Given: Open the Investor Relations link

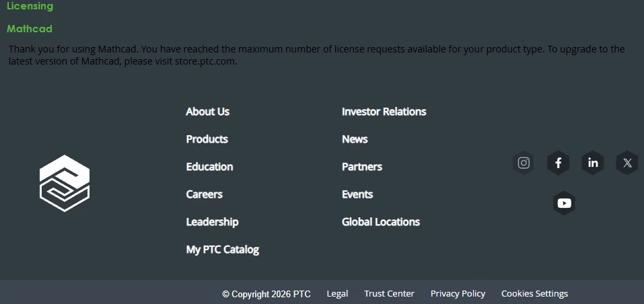Looking at the screenshot, I should coord(384,112).
